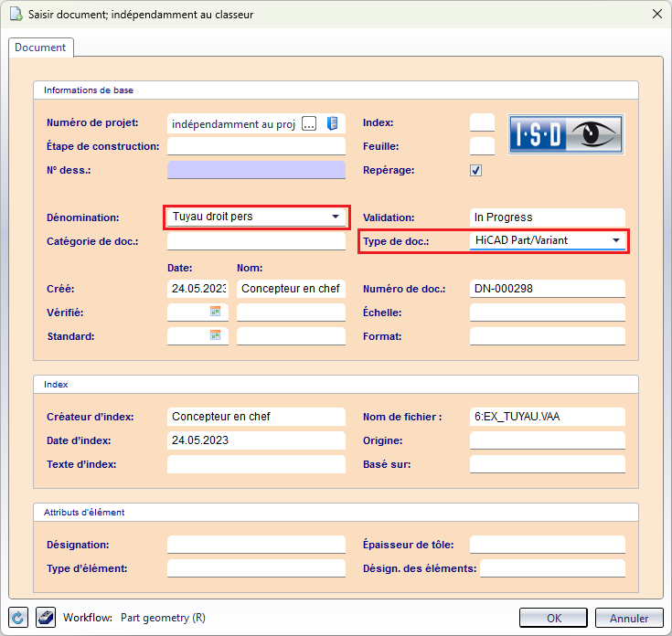Toggle the Repérage checkbox
The image size is (672, 636).
[x=475, y=170]
